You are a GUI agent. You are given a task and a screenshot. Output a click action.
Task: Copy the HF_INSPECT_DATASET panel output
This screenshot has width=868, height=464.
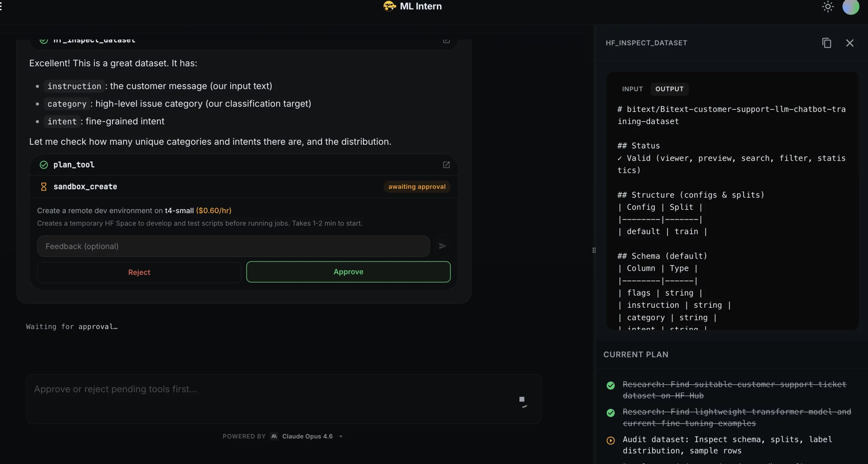(827, 43)
